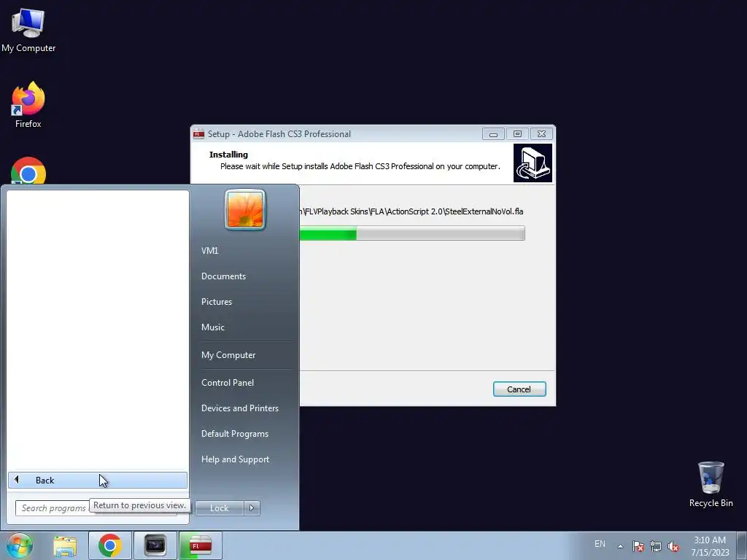Minimize the Setup window
This screenshot has width=747, height=560.
pos(493,134)
